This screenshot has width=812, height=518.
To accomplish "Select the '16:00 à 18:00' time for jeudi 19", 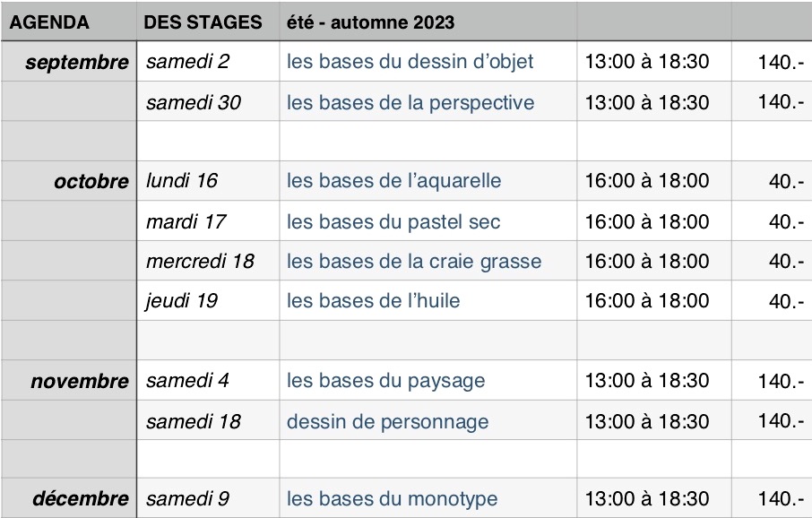I will pos(647,300).
